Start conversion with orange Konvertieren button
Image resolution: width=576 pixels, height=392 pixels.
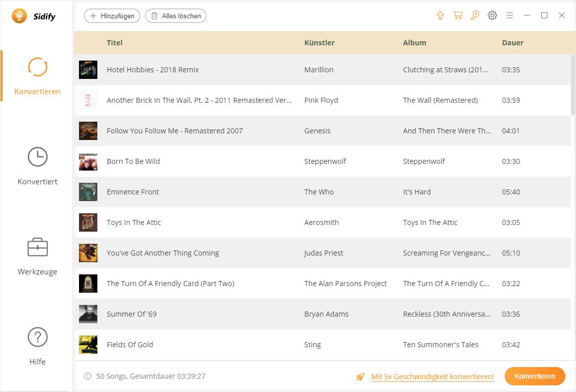point(535,376)
